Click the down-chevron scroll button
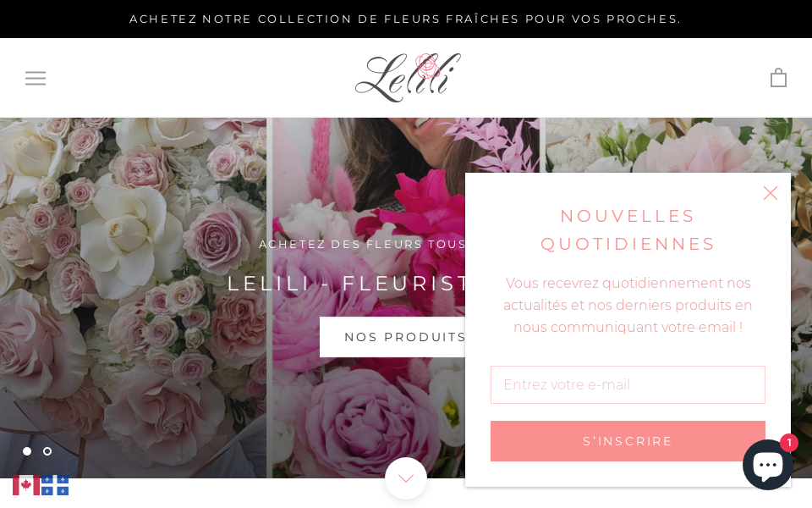The image size is (812, 508). coord(406,478)
